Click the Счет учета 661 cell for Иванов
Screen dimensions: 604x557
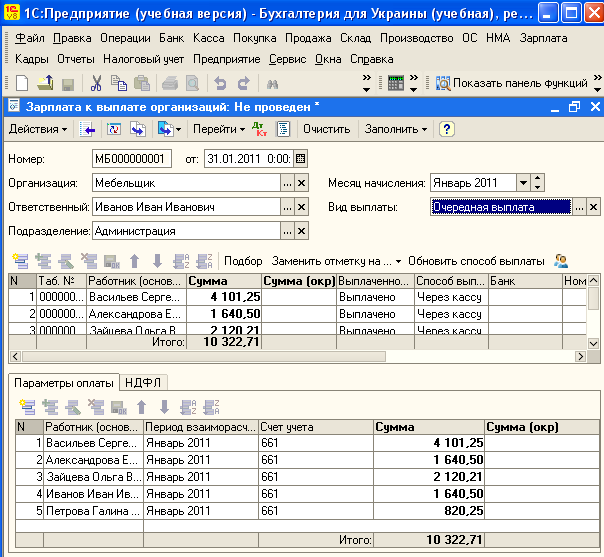[315, 494]
